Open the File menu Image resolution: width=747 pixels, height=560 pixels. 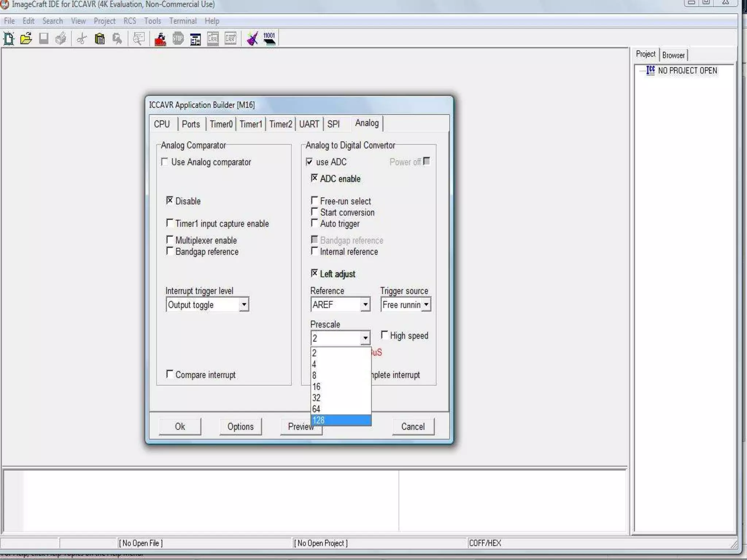pyautogui.click(x=9, y=21)
